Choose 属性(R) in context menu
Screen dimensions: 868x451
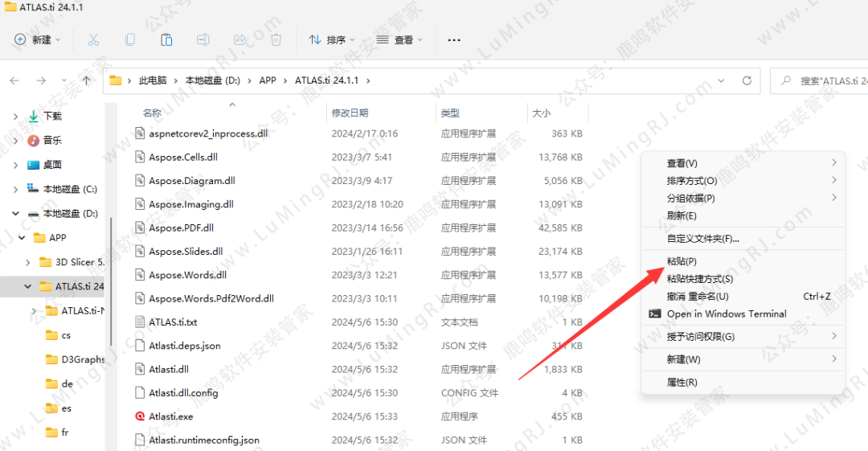pos(743,383)
